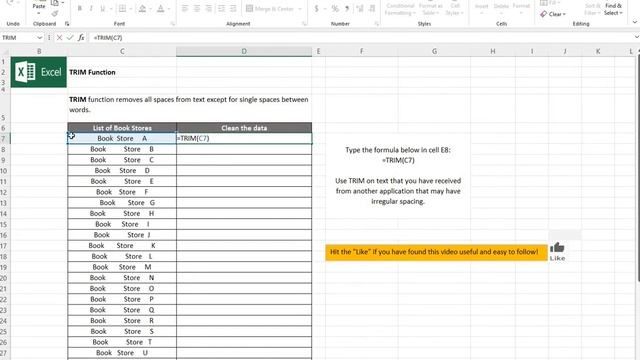Screen dimensions: 640x360
Task: Decrease indent in Alignment group
Action: click(x=221, y=9)
